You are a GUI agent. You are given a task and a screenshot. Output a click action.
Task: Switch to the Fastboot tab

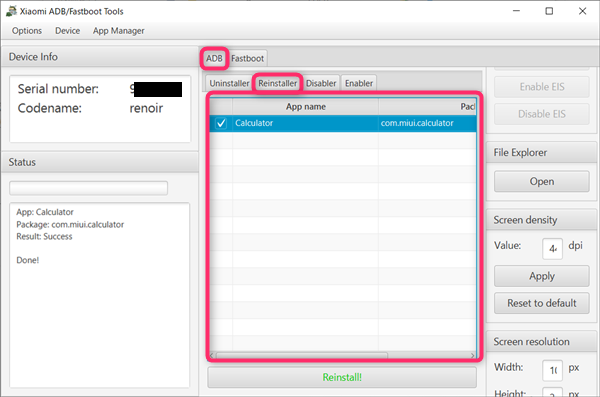pyautogui.click(x=248, y=59)
